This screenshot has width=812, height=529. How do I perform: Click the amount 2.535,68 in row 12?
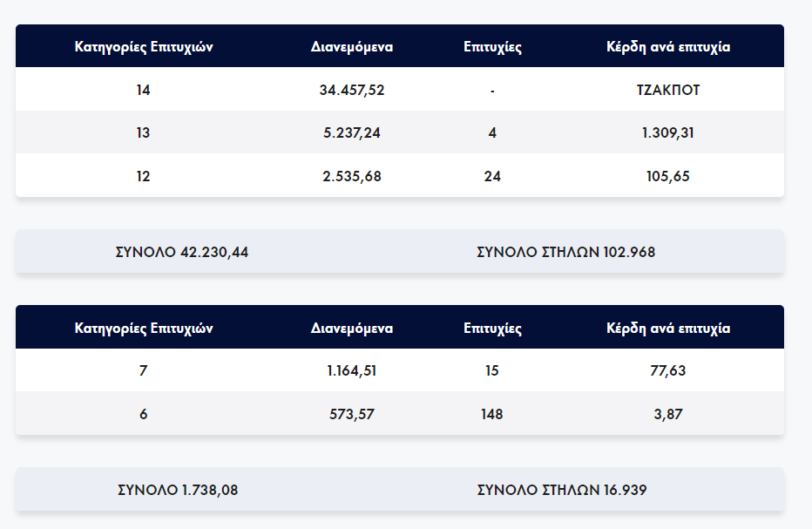click(352, 176)
